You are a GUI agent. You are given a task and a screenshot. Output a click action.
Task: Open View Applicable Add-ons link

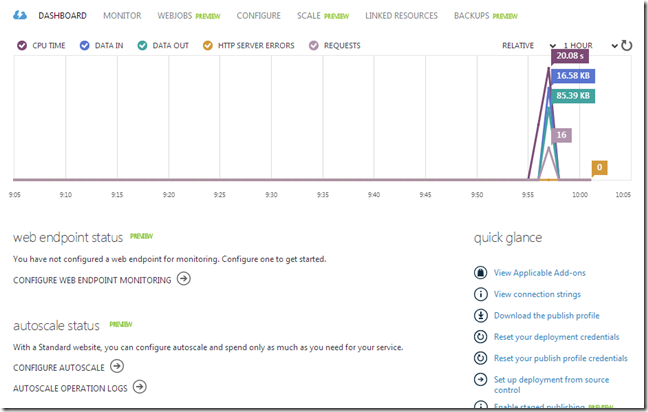click(539, 273)
